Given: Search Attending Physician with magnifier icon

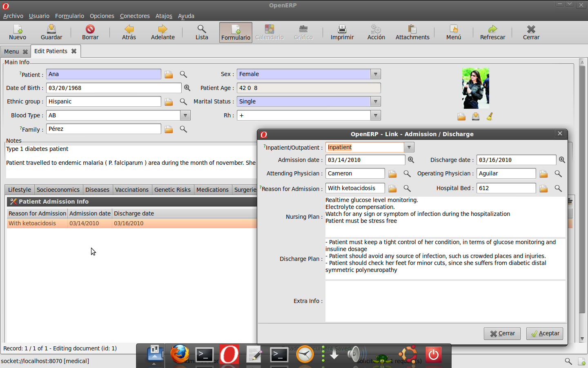Looking at the screenshot, I should click(407, 174).
